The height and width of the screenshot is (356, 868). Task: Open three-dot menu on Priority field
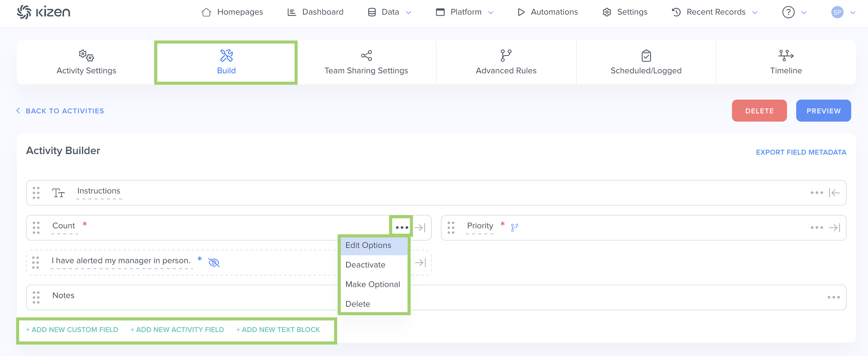pyautogui.click(x=817, y=227)
